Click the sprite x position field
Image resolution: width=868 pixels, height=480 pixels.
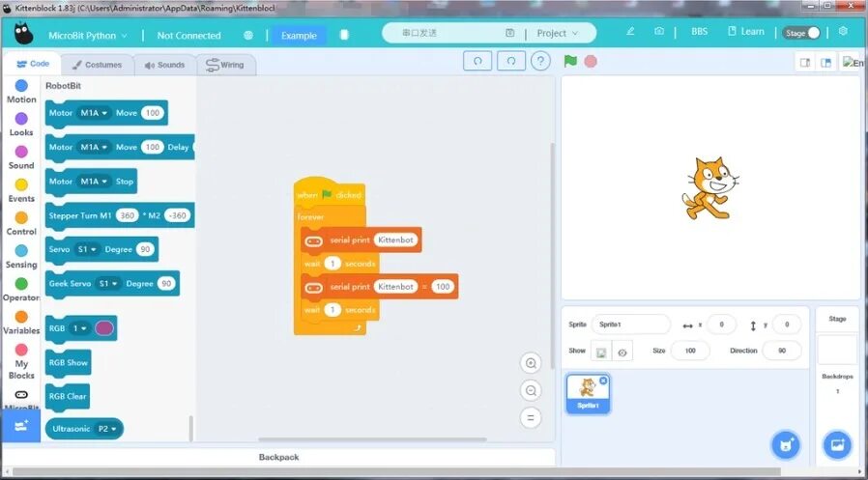click(721, 325)
